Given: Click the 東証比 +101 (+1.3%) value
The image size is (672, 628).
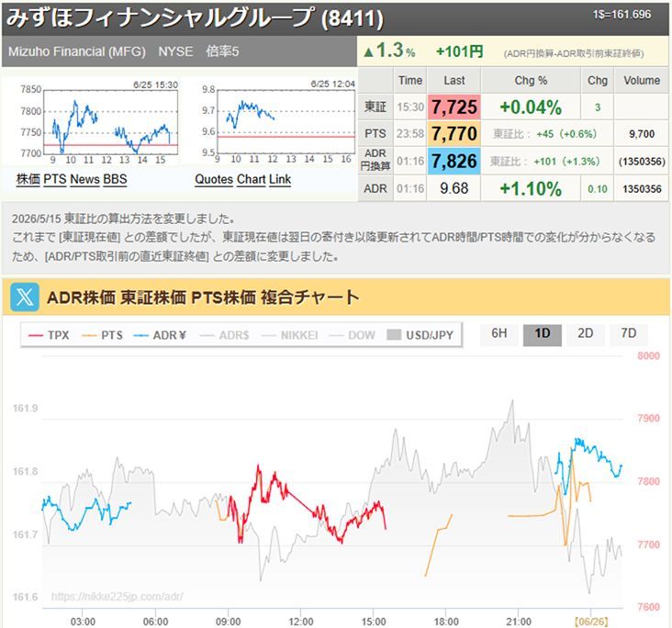Looking at the screenshot, I should click(544, 162).
